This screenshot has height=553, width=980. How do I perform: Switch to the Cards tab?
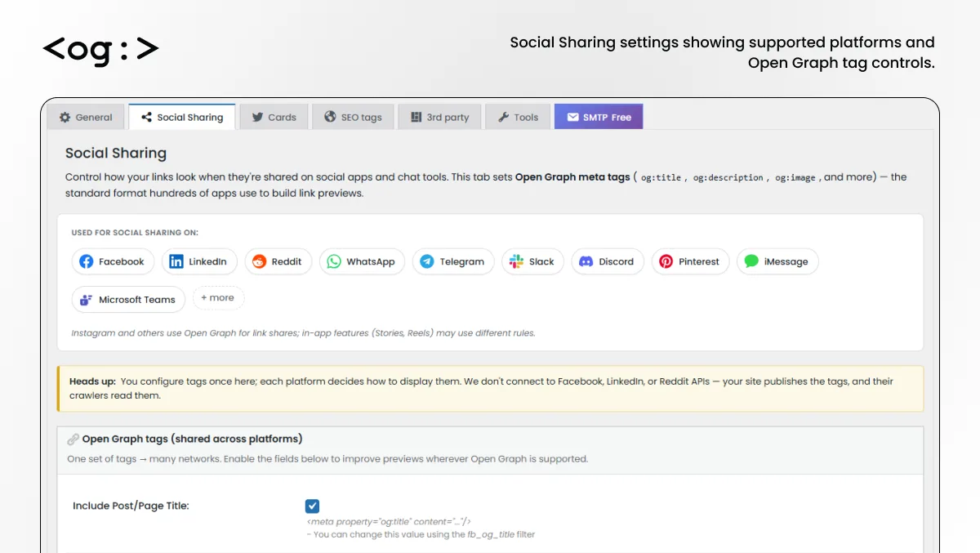274,117
